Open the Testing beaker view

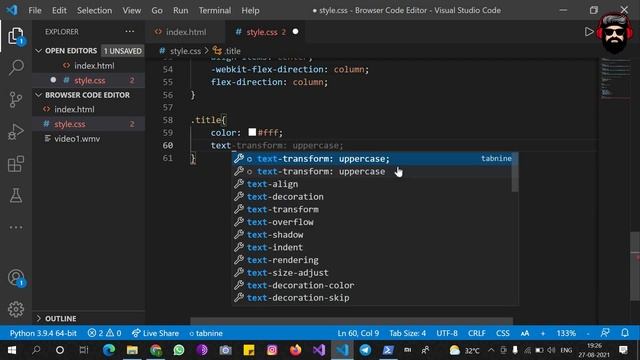(16, 196)
